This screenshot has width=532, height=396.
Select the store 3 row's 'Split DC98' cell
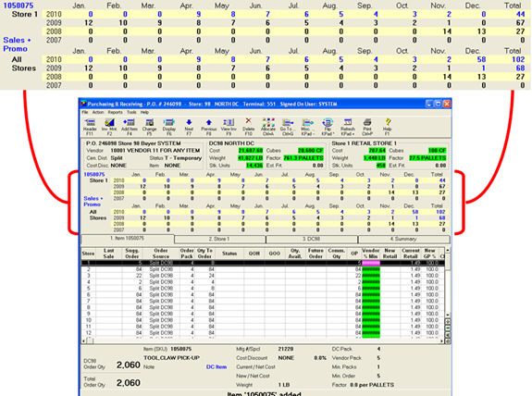pyautogui.click(x=161, y=276)
